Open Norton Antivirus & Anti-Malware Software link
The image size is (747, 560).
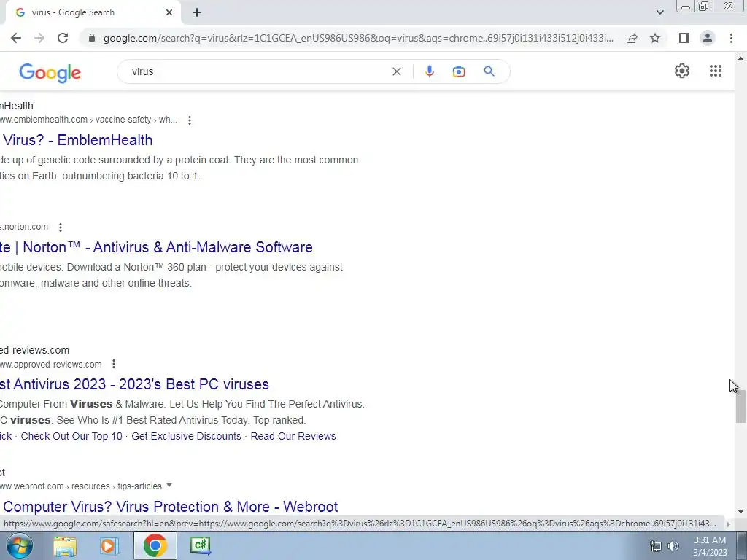tap(156, 247)
